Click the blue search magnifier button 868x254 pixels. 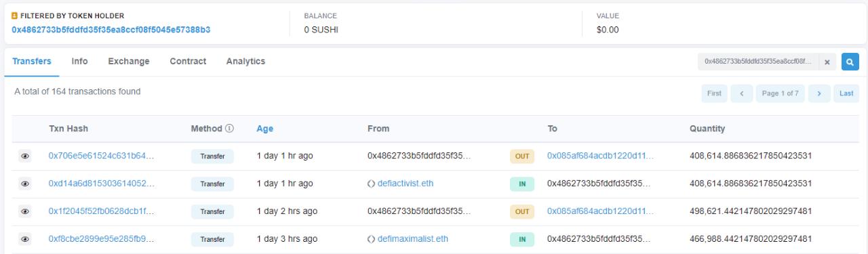850,62
